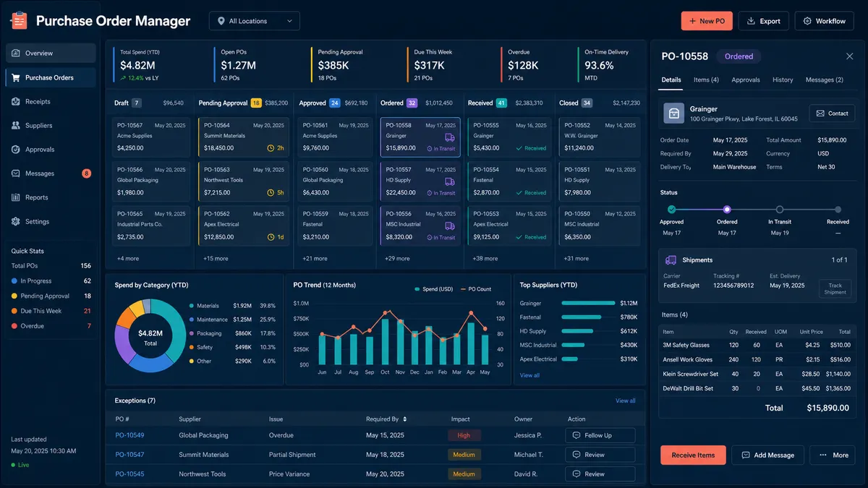Click View all under Top Suppliers
The width and height of the screenshot is (868, 488).
[x=529, y=375]
